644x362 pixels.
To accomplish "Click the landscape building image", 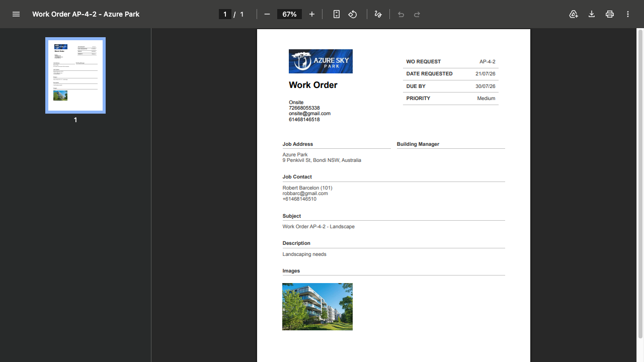I will pyautogui.click(x=317, y=307).
